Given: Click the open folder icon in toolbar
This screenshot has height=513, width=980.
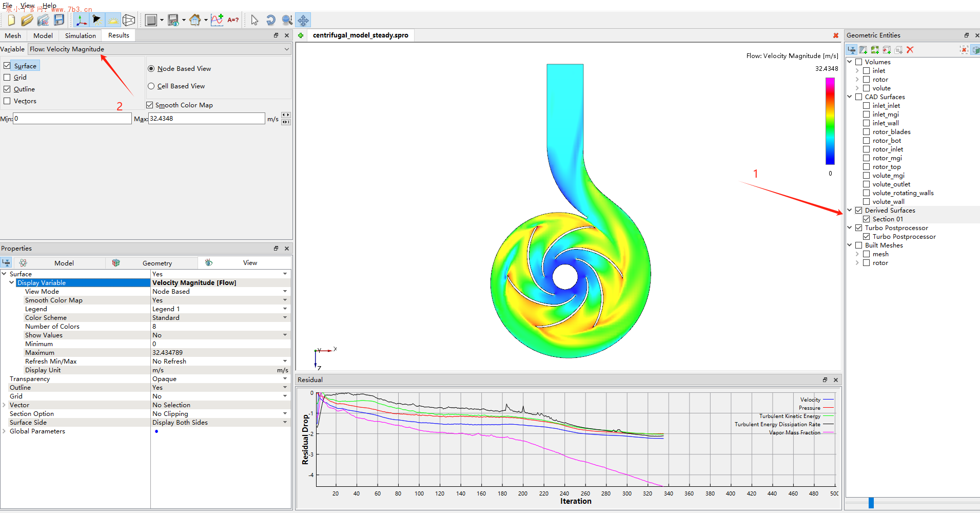Looking at the screenshot, I should pos(27,20).
